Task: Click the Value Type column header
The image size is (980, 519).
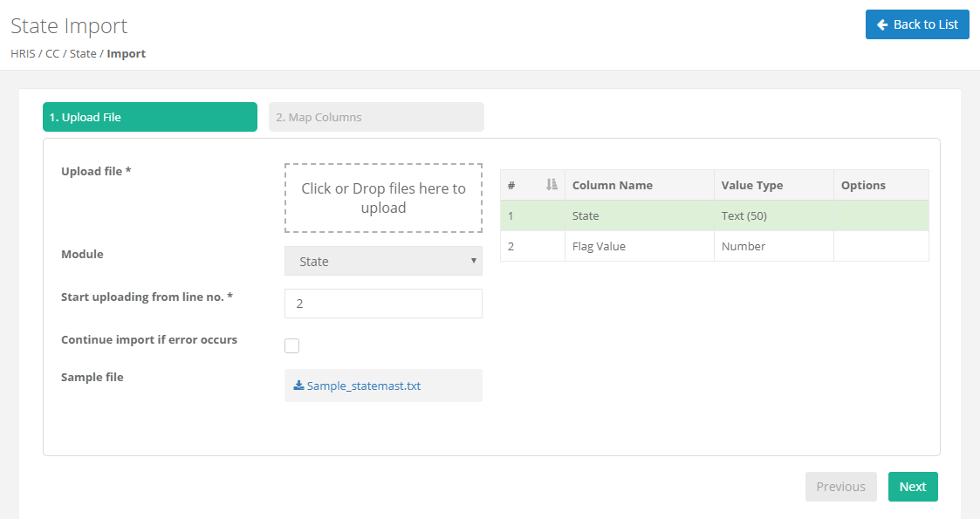Action: pyautogui.click(x=751, y=185)
